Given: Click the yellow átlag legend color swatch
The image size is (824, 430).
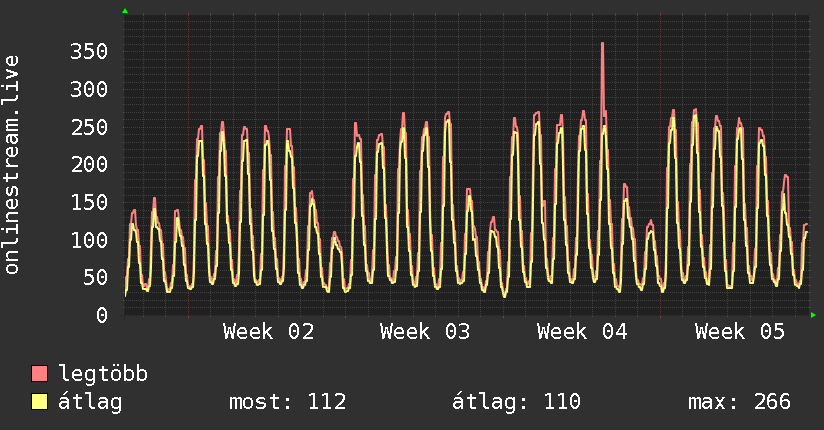Looking at the screenshot, I should [40, 402].
